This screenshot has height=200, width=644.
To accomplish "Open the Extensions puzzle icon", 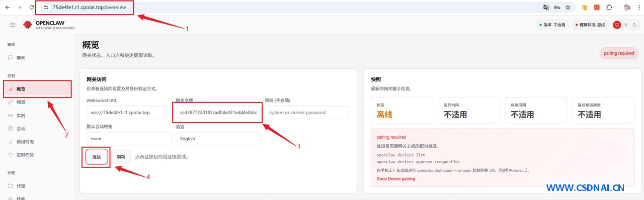I will click(x=609, y=8).
